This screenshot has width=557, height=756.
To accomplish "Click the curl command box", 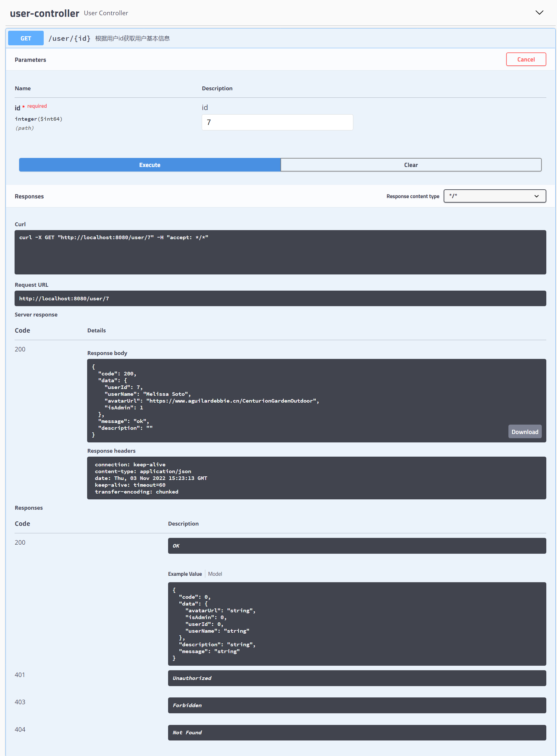I will coord(280,252).
